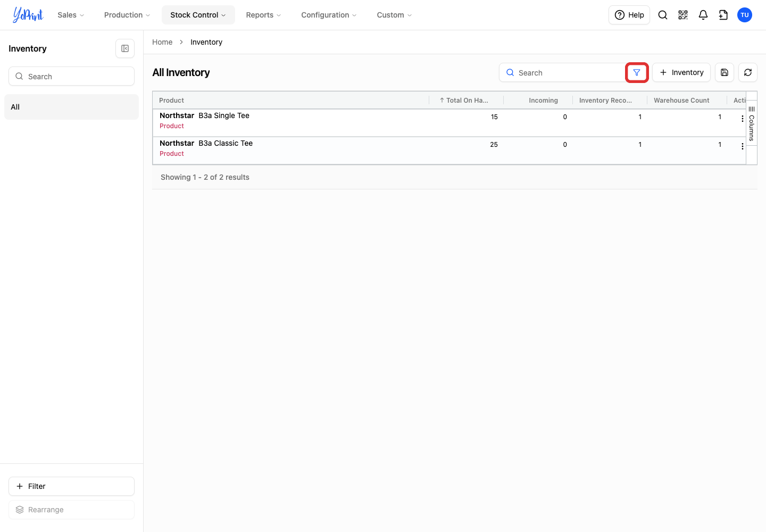Click the Rearrange button

tap(71, 510)
